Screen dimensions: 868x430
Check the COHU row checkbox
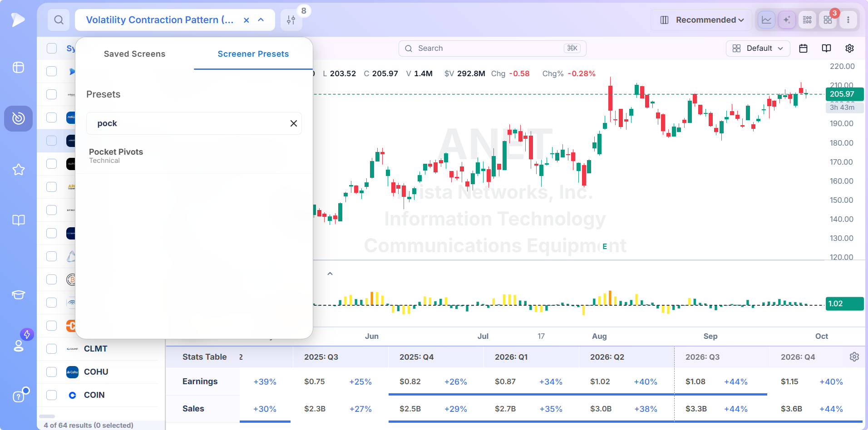pyautogui.click(x=52, y=372)
